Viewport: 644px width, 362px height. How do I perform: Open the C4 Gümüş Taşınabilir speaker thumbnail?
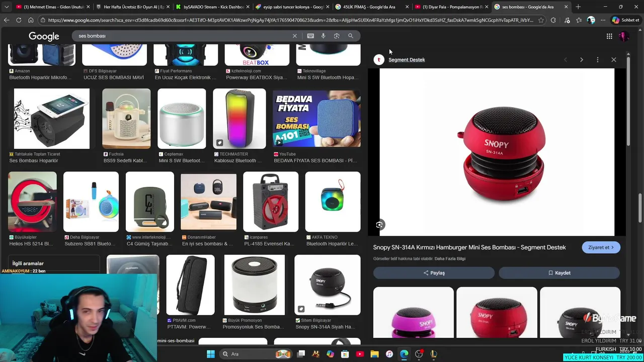point(150,202)
